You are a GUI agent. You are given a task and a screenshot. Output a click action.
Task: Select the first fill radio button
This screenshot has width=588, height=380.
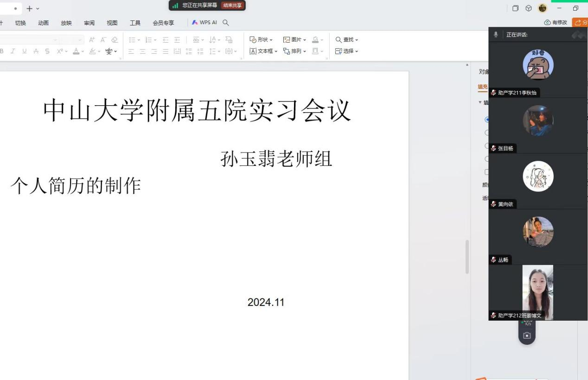tap(487, 120)
